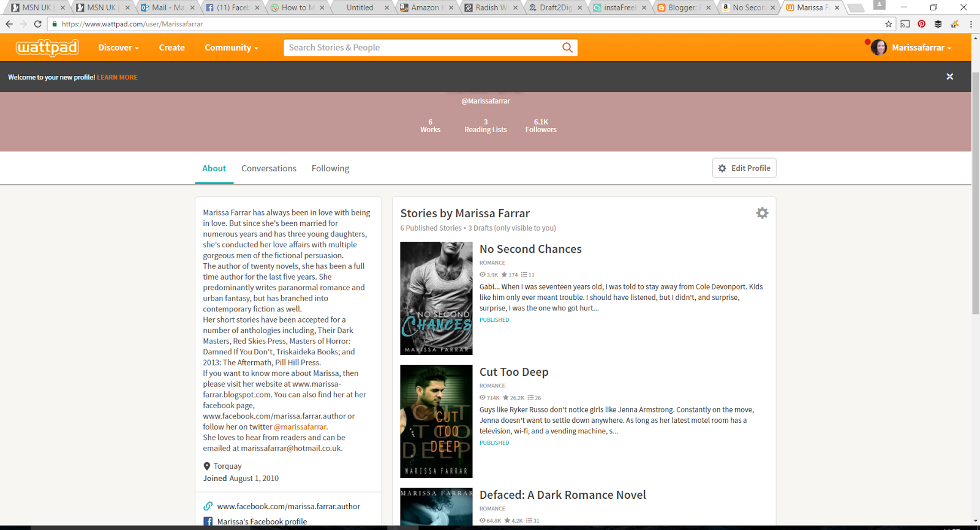Image resolution: width=980 pixels, height=530 pixels.
Task: Click the Chrome user profile icon
Action: (x=879, y=5)
